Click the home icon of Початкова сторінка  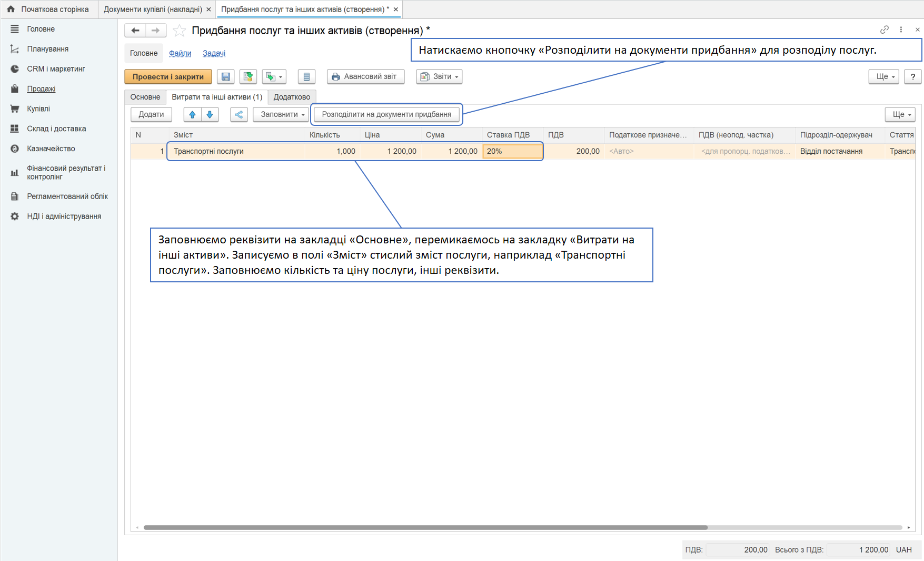[11, 9]
